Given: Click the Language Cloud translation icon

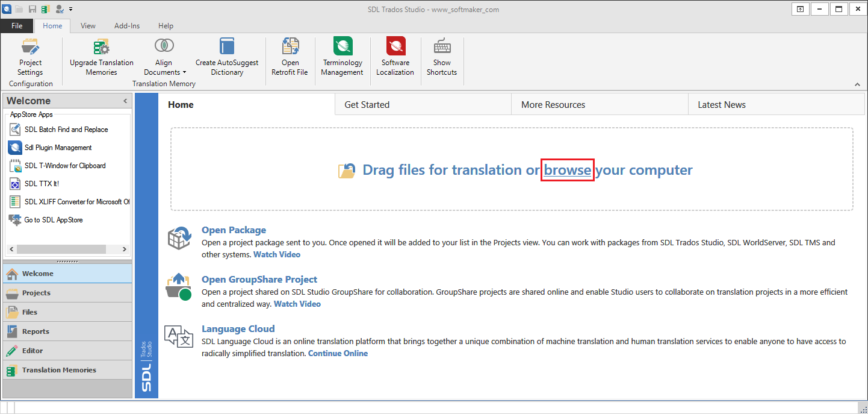Looking at the screenshot, I should [179, 336].
